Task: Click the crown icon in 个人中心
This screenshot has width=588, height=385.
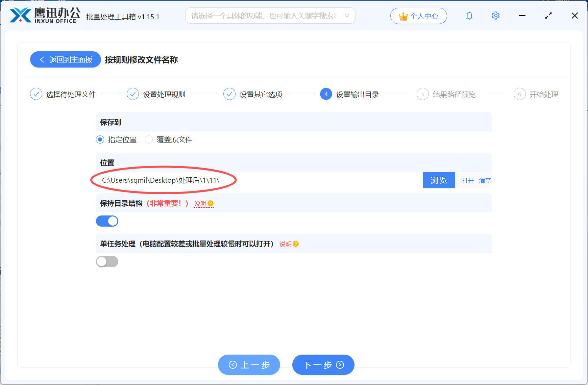Action: pos(403,16)
